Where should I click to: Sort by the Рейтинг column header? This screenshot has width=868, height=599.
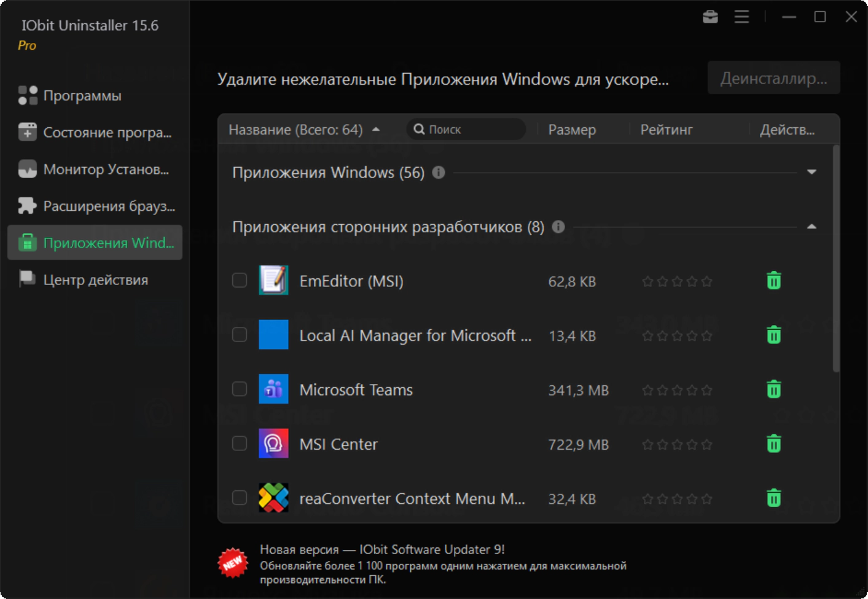(x=667, y=130)
